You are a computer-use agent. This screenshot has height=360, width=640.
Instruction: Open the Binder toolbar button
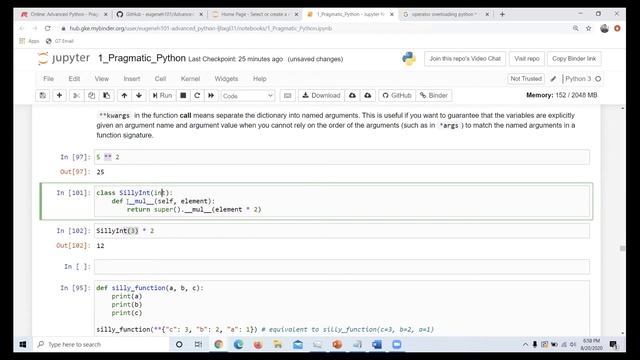(434, 96)
